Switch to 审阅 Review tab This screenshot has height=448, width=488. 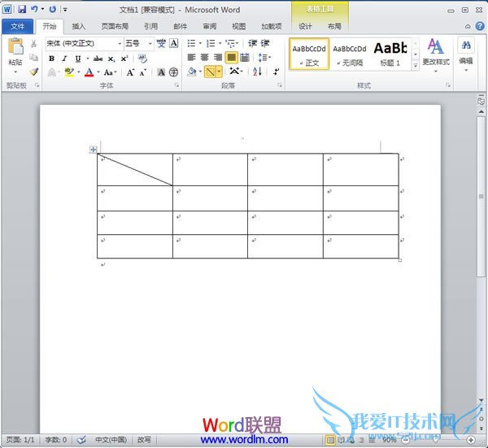[210, 27]
